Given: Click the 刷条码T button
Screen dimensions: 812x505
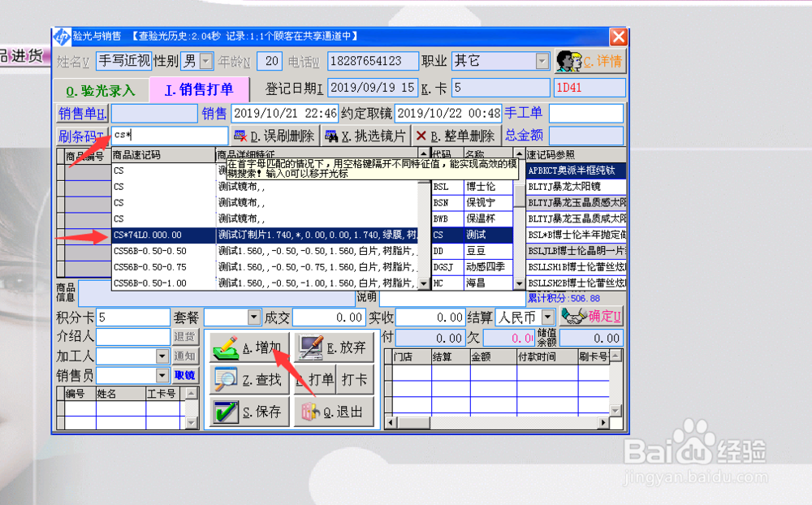Looking at the screenshot, I should click(x=82, y=136).
